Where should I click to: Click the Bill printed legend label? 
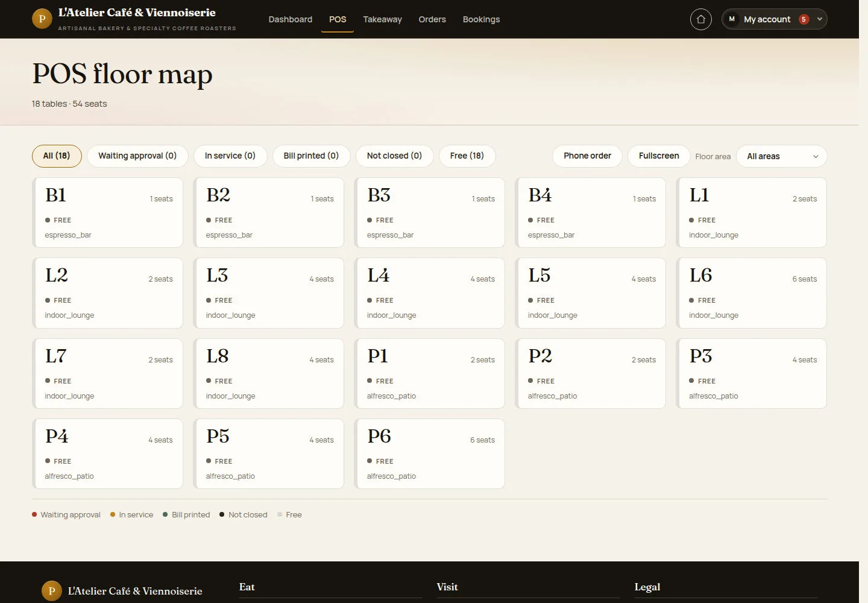[x=191, y=514]
